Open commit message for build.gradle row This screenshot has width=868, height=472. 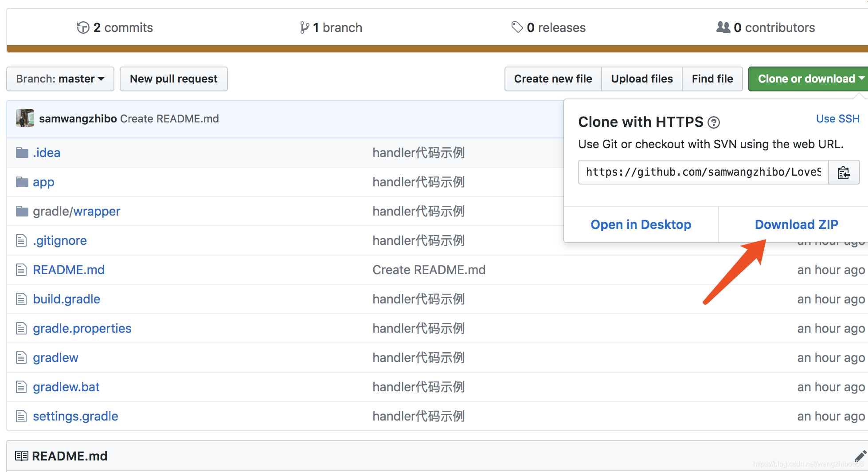[418, 299]
